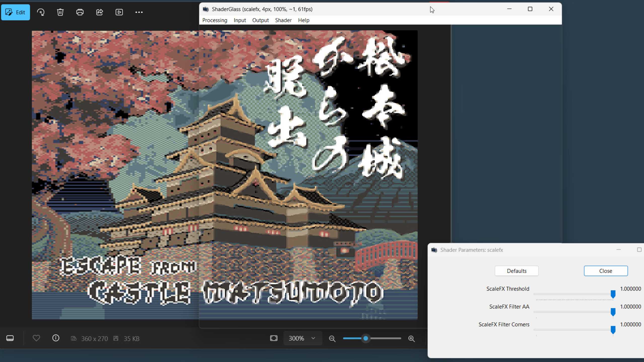This screenshot has width=644, height=362.
Task: Fit the image to window
Action: pyautogui.click(x=274, y=338)
